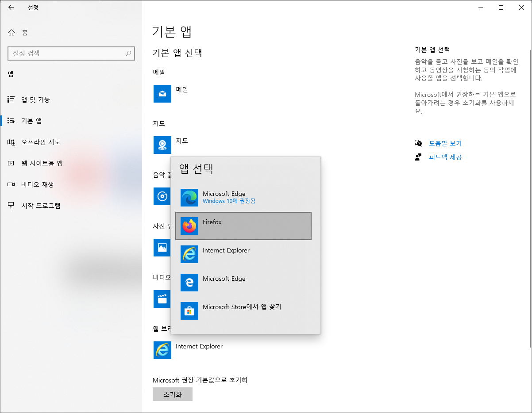Select Firefox in the app chooser
The width and height of the screenshot is (532, 413).
pyautogui.click(x=243, y=226)
